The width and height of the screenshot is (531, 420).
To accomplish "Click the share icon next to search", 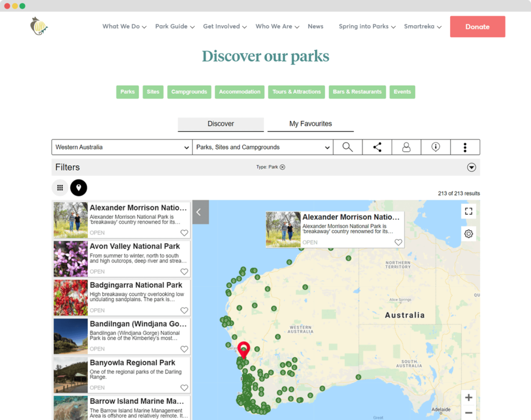I will (x=377, y=147).
